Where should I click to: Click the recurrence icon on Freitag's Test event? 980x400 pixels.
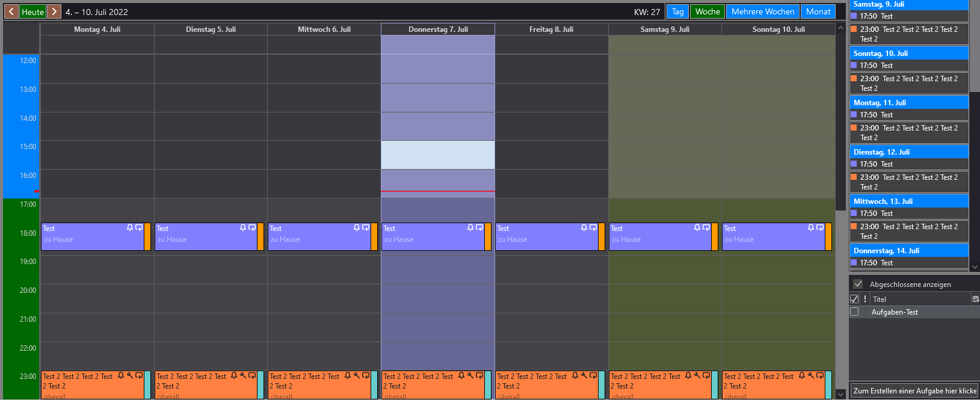pos(593,228)
